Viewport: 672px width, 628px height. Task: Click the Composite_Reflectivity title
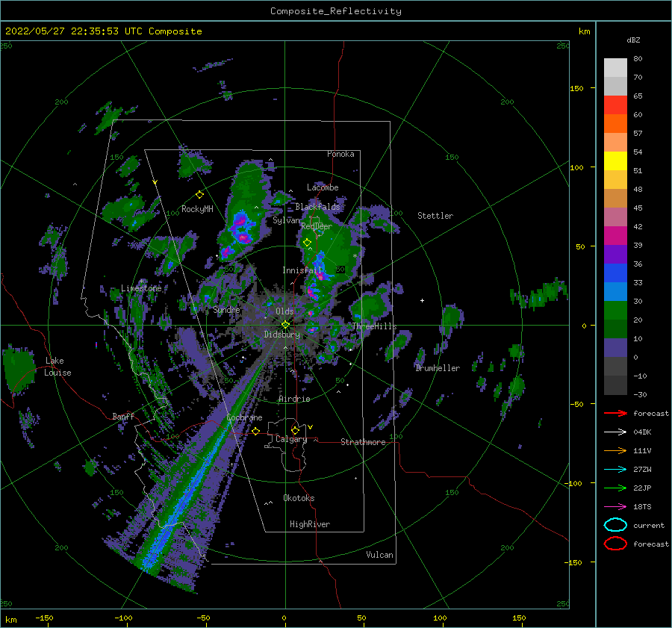pyautogui.click(x=336, y=11)
